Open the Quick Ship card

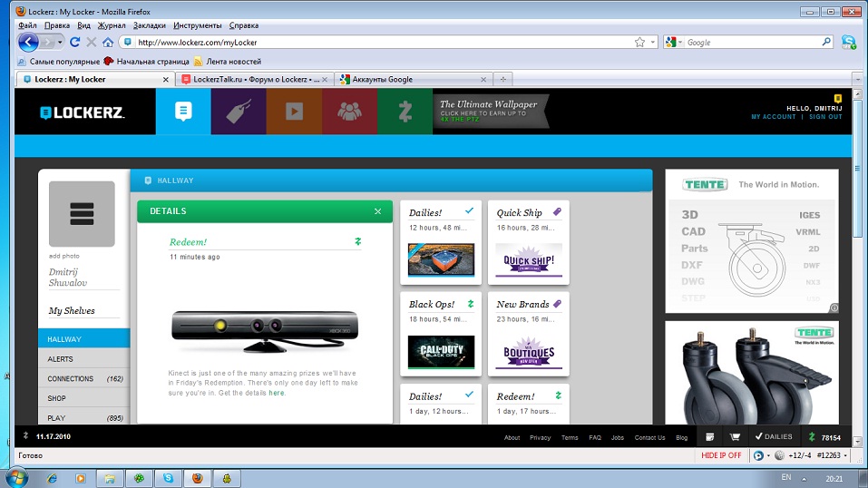click(529, 242)
